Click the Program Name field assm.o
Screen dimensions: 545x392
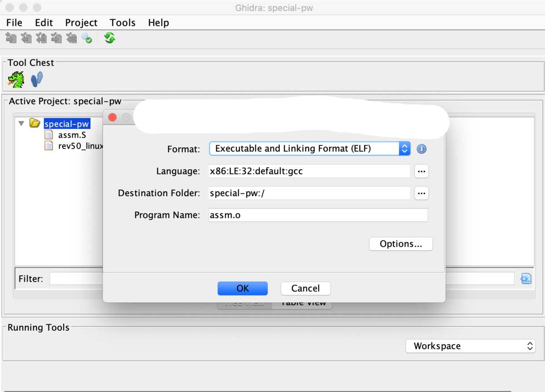click(x=318, y=215)
